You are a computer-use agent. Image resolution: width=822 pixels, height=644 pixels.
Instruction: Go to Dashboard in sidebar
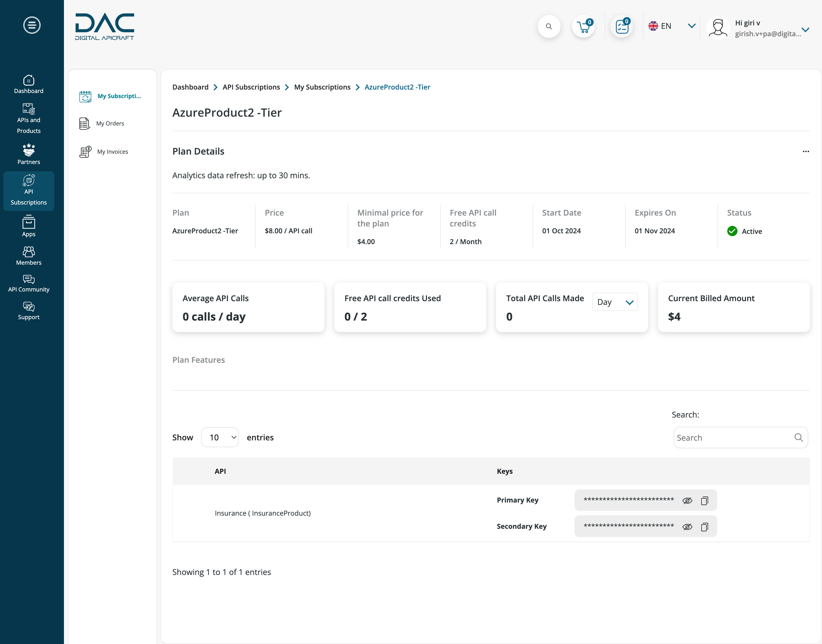pyautogui.click(x=29, y=84)
